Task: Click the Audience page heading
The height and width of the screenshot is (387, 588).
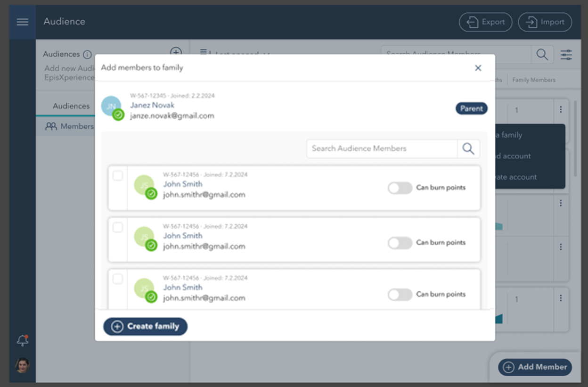Action: coord(65,22)
